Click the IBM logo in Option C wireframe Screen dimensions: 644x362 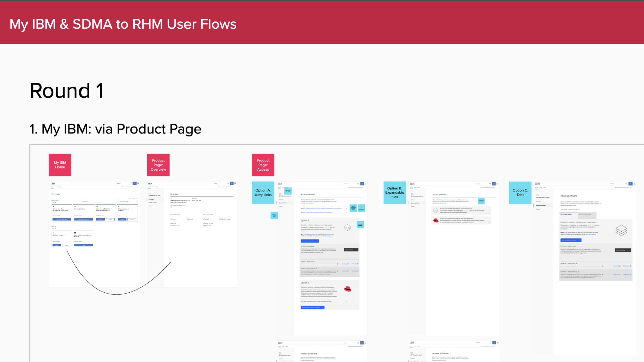[x=538, y=184]
